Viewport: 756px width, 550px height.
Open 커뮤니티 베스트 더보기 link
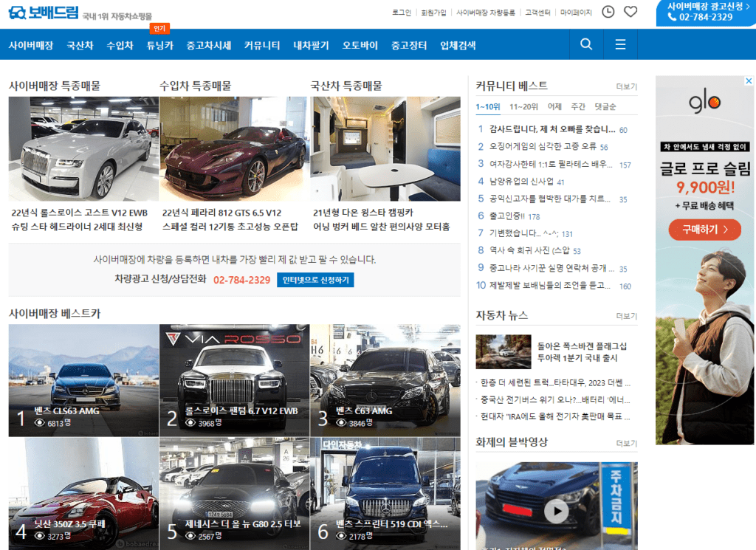[626, 87]
